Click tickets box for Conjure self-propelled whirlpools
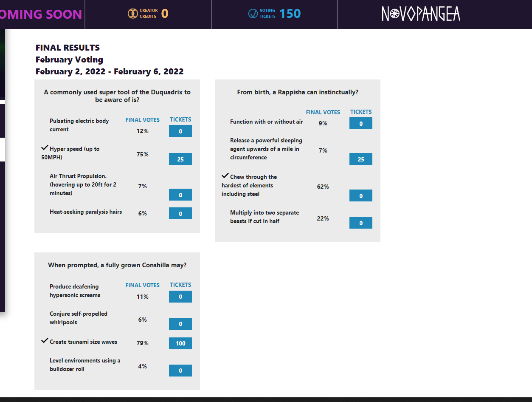Image resolution: width=532 pixels, height=402 pixels. tap(180, 324)
